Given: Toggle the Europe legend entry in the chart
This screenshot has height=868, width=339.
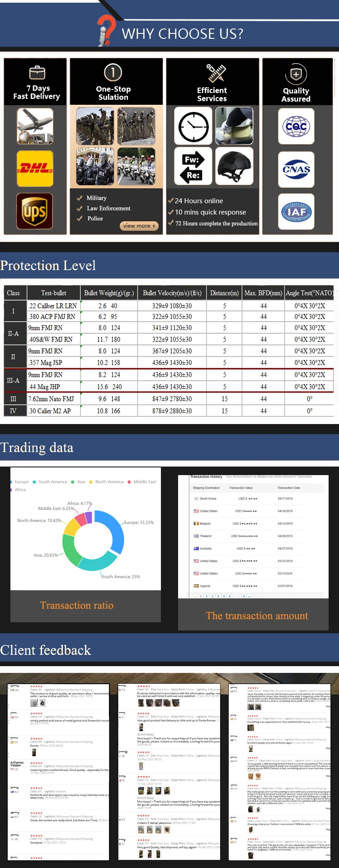Looking at the screenshot, I should [19, 482].
